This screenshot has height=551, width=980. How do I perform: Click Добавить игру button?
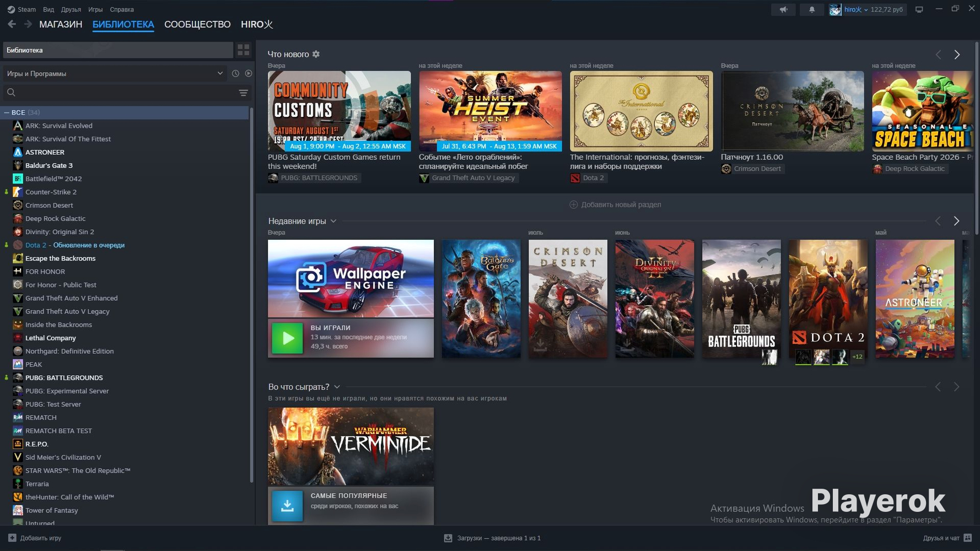tap(35, 538)
